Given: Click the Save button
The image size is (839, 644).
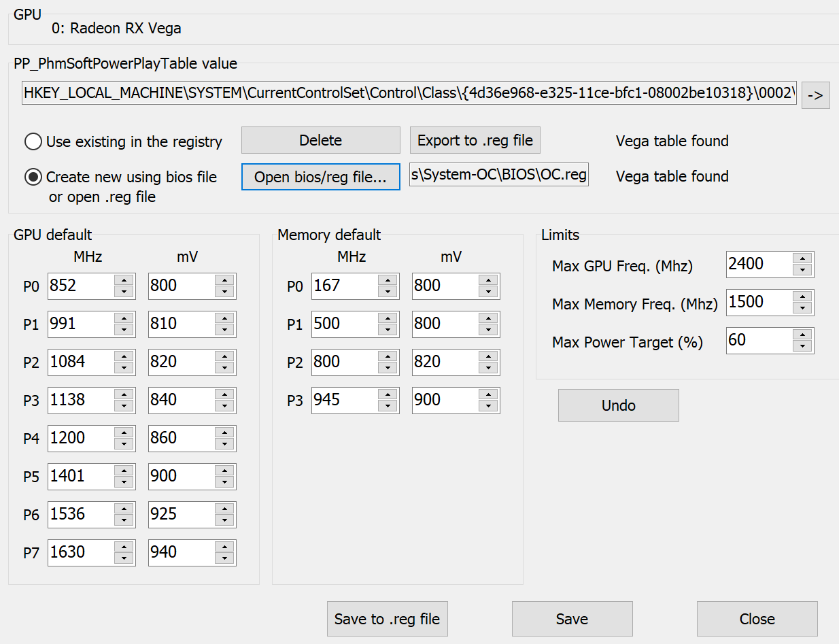Looking at the screenshot, I should point(572,619).
